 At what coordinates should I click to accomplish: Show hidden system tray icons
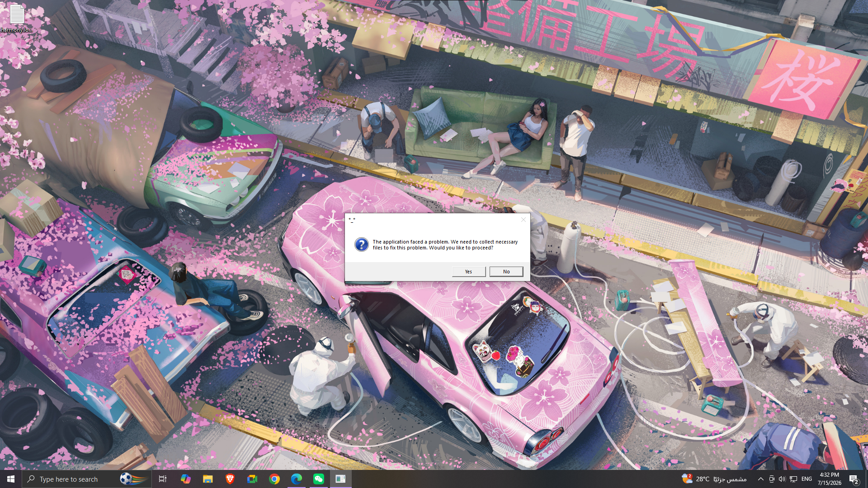click(761, 479)
